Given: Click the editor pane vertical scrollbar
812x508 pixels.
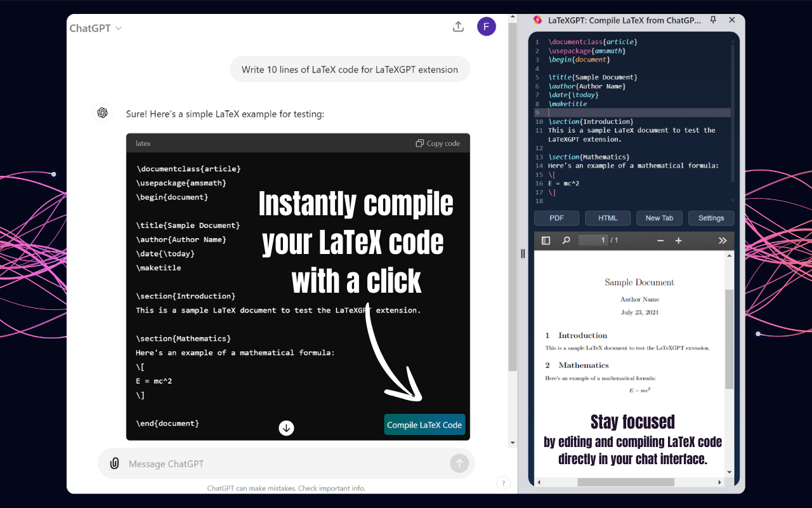Looking at the screenshot, I should coord(733,113).
